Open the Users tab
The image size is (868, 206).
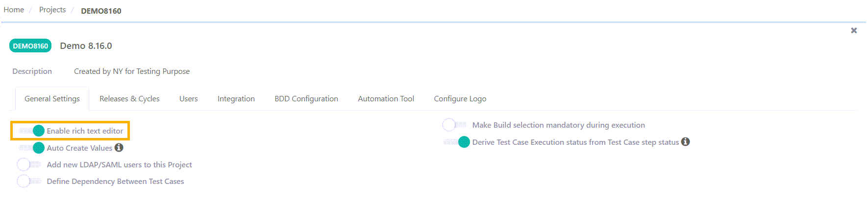click(x=188, y=99)
